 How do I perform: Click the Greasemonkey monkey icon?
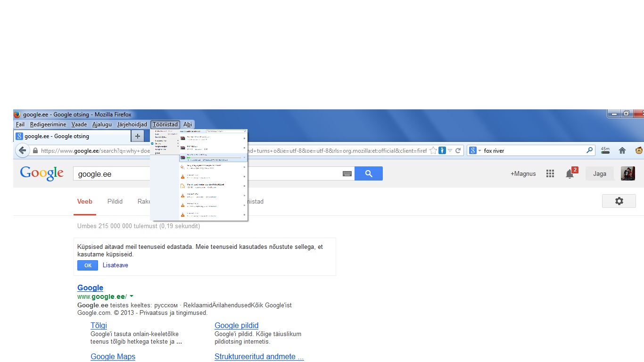[x=639, y=151]
